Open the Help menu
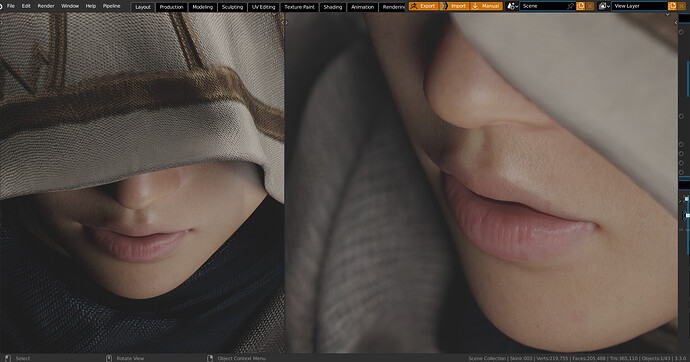Screen dimensions: 690x362 click(x=91, y=6)
